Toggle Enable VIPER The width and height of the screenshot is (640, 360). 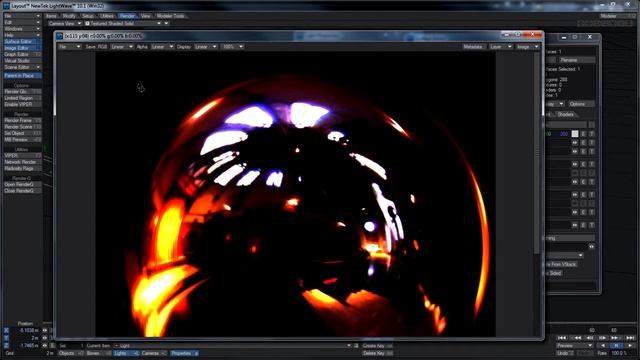(22, 104)
